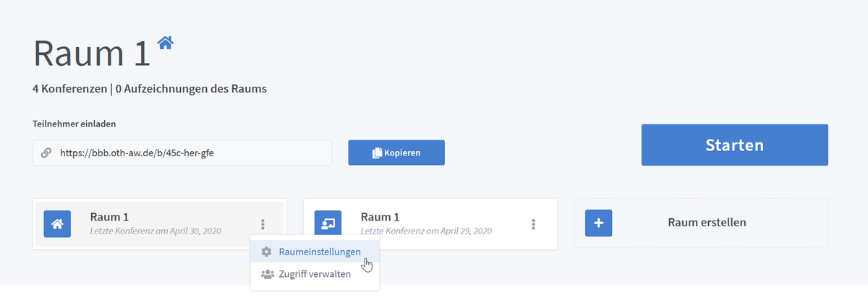Click the people icon next to Zugriff verwalten
The width and height of the screenshot is (868, 303).
click(x=266, y=274)
